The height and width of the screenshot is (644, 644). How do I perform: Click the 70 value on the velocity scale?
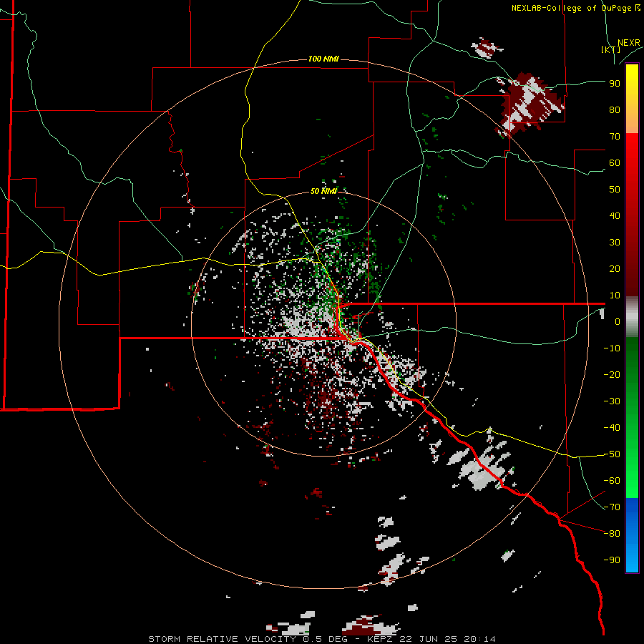(x=615, y=137)
